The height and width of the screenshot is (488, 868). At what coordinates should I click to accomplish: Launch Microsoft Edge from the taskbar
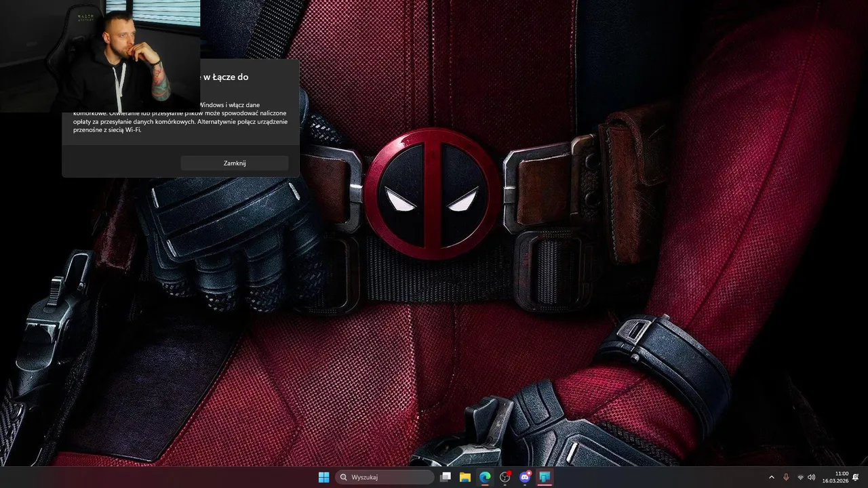click(485, 477)
